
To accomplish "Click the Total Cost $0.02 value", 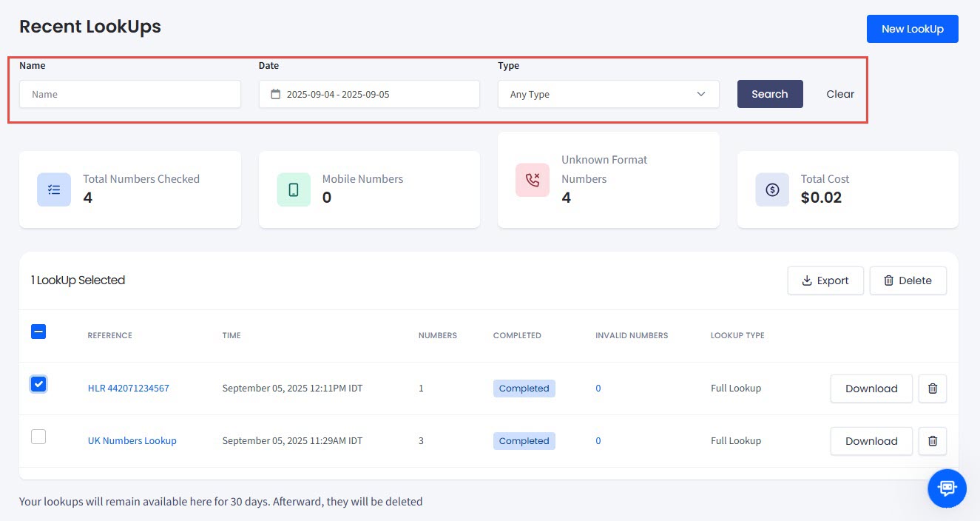I will pos(821,198).
